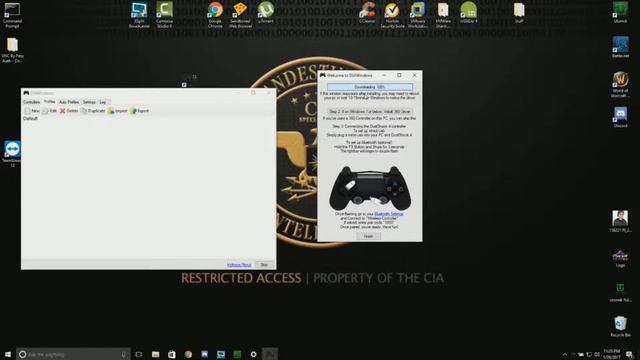This screenshot has width=640, height=360.
Task: Show hidden system tray icons
Action: tap(565, 354)
